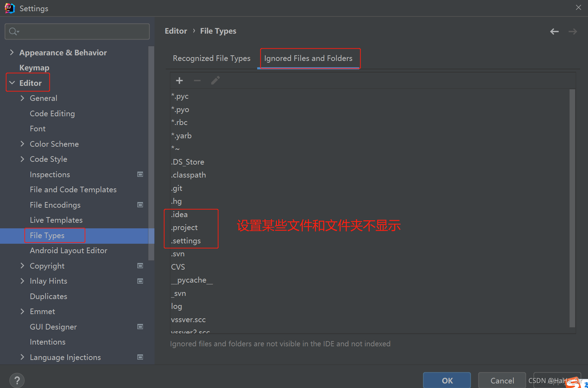Image resolution: width=588 pixels, height=388 pixels.
Task: Select File Types in the tree
Action: (77, 236)
